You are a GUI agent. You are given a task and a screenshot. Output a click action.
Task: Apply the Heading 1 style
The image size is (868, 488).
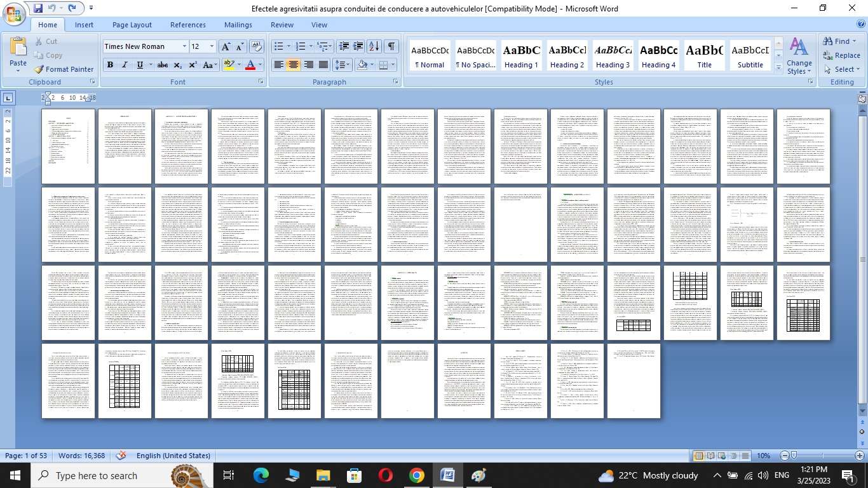[x=521, y=56]
